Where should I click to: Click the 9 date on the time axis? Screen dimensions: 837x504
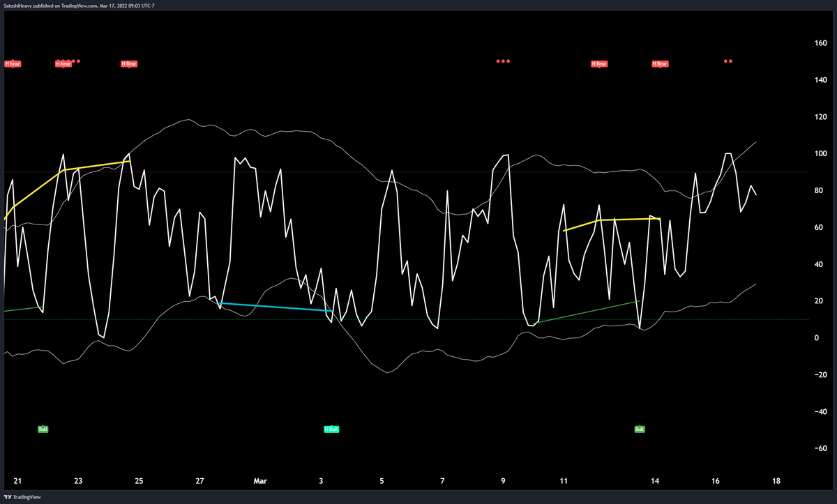503,481
